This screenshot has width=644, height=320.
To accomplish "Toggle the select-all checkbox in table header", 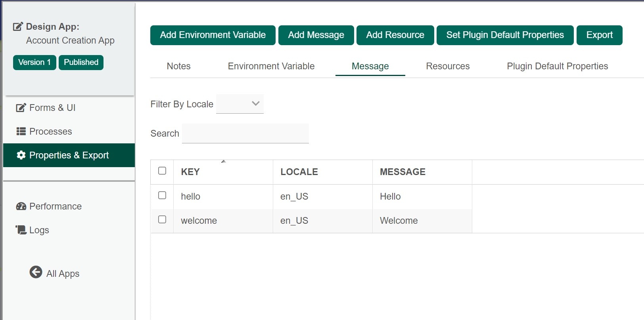I will pyautogui.click(x=162, y=171).
